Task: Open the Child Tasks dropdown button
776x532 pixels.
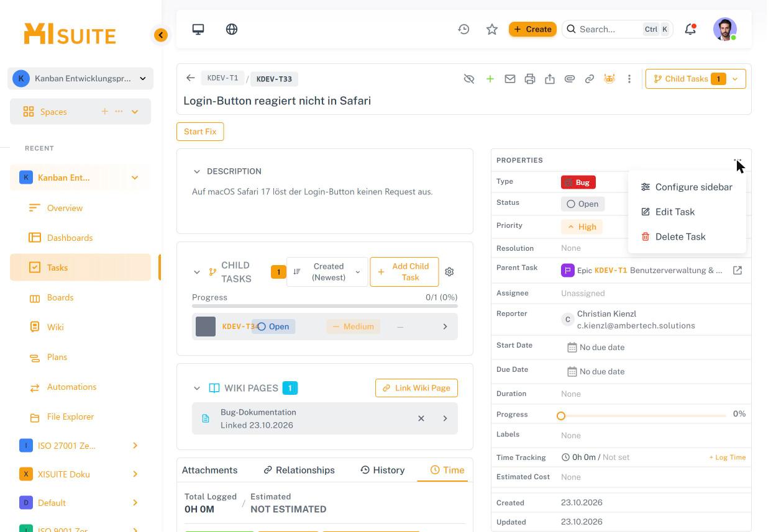Action: [696, 79]
